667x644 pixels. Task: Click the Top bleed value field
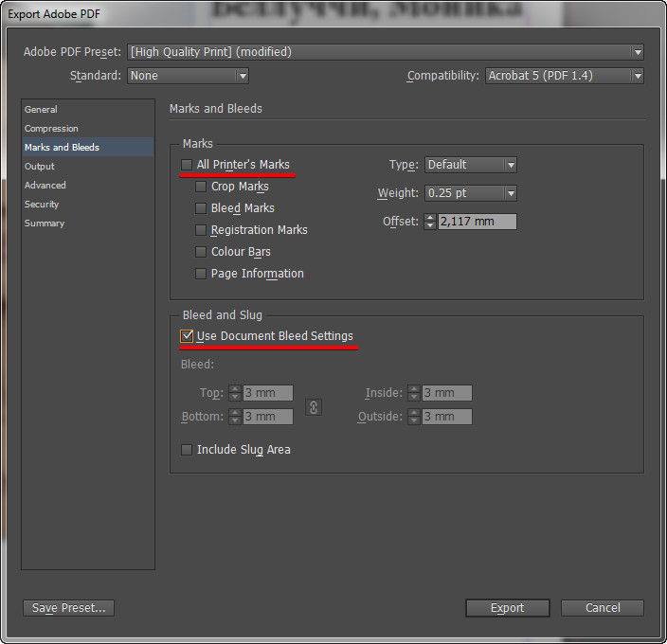tap(268, 393)
